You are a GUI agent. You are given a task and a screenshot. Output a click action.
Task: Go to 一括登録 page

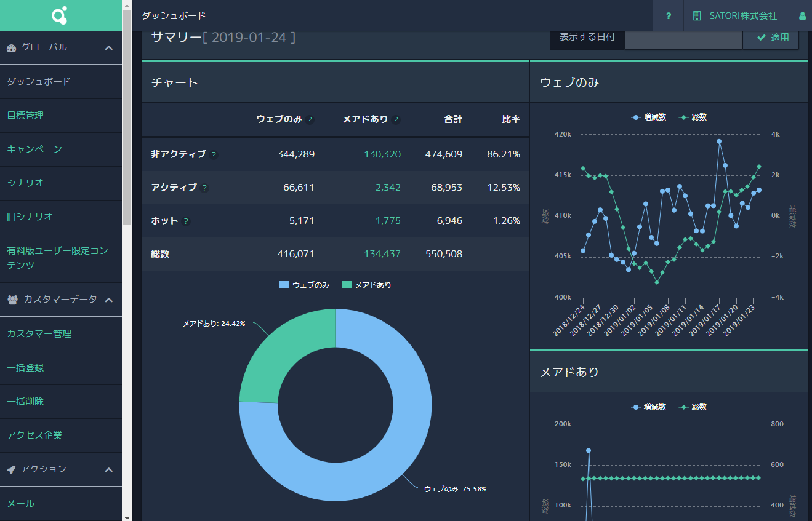pyautogui.click(x=61, y=367)
